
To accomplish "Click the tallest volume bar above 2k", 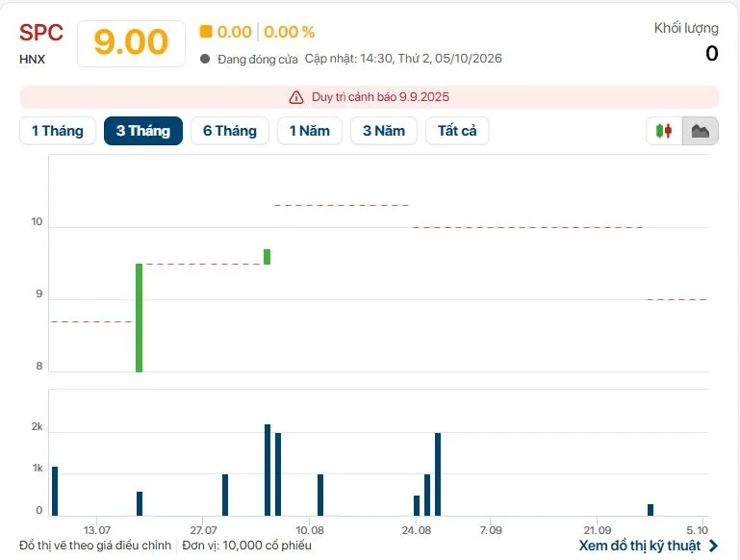I will (268, 470).
